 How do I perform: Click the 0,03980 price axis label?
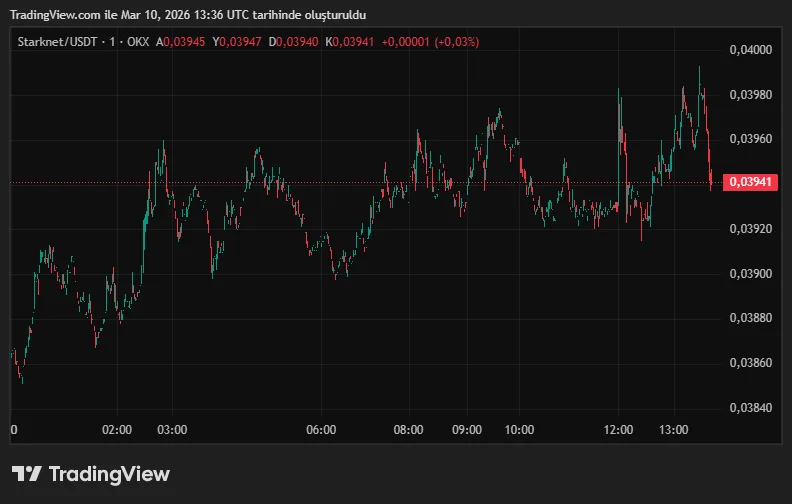pos(751,94)
